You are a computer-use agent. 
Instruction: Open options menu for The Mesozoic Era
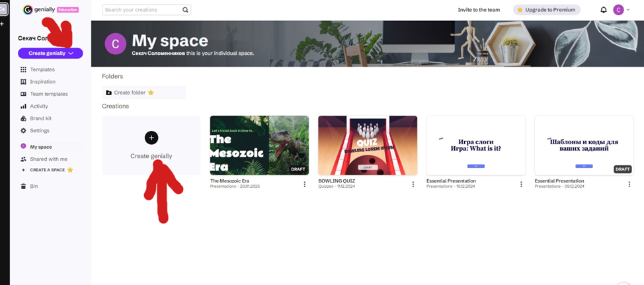click(x=305, y=184)
